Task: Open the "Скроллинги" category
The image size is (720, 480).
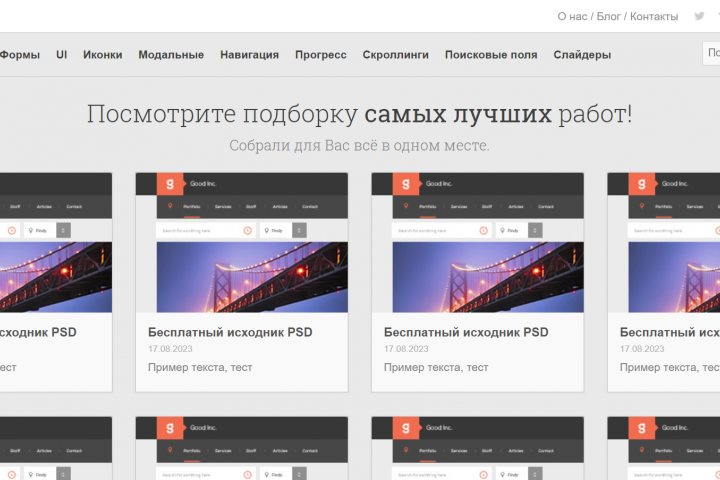Action: [x=396, y=55]
